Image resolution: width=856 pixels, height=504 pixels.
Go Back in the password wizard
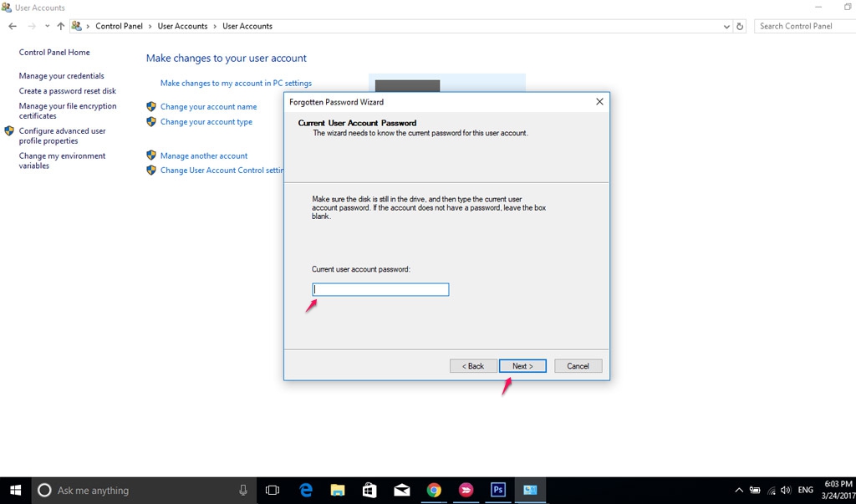click(472, 366)
